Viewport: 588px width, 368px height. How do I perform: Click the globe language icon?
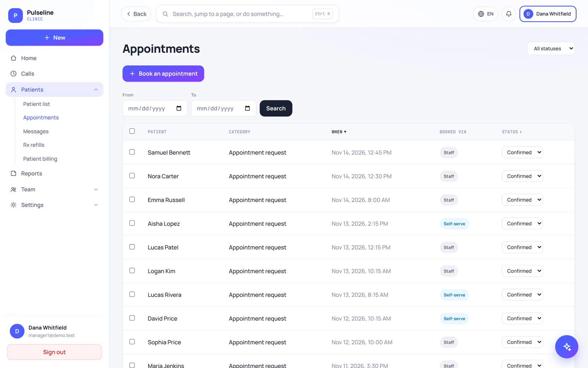click(x=481, y=14)
